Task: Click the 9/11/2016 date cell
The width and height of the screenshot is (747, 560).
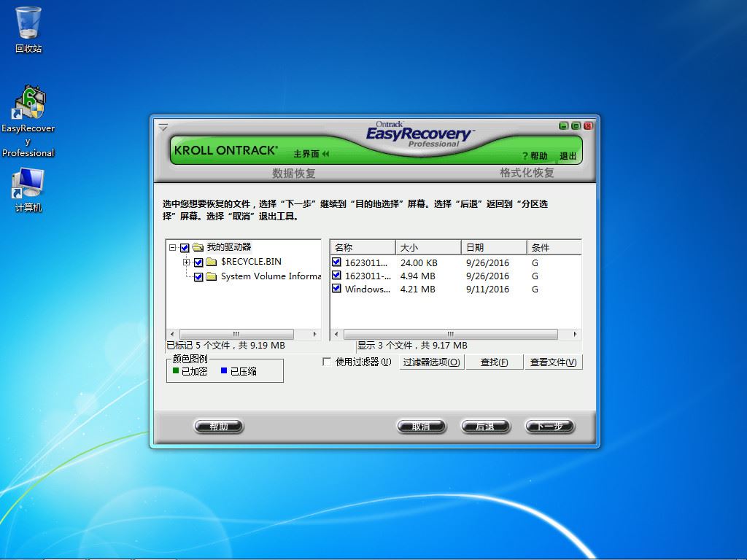Action: point(487,289)
